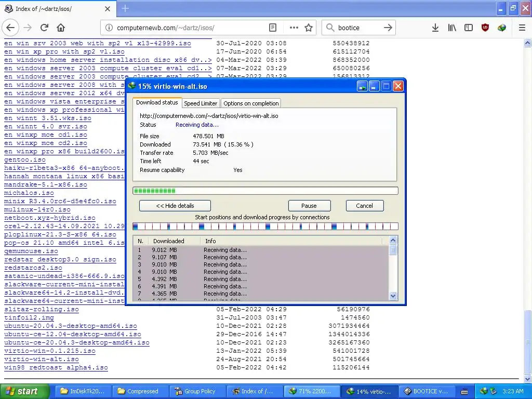Screen dimensions: 532x399
Task: Open win98_redtoast_alpha4.iso link
Action: (x=56, y=367)
